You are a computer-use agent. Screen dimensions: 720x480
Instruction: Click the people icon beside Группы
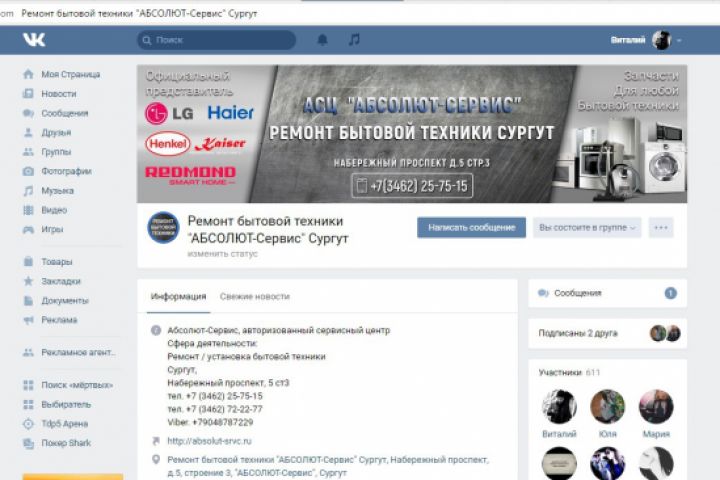tap(28, 152)
